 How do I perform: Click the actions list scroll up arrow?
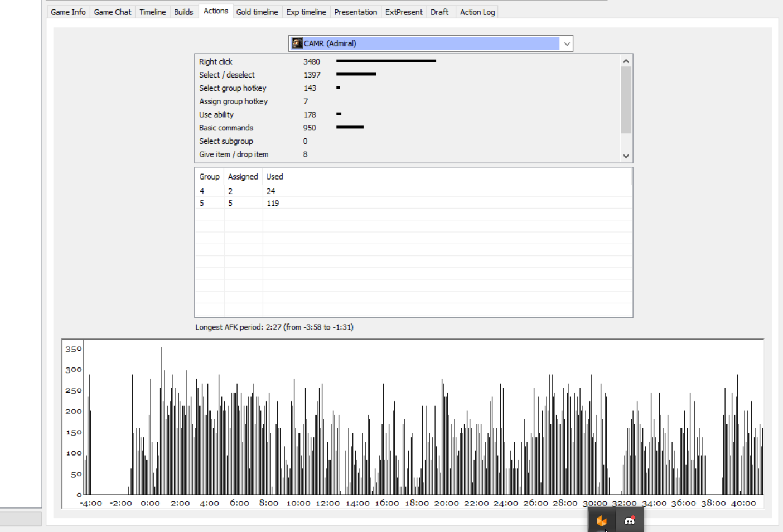(x=626, y=61)
